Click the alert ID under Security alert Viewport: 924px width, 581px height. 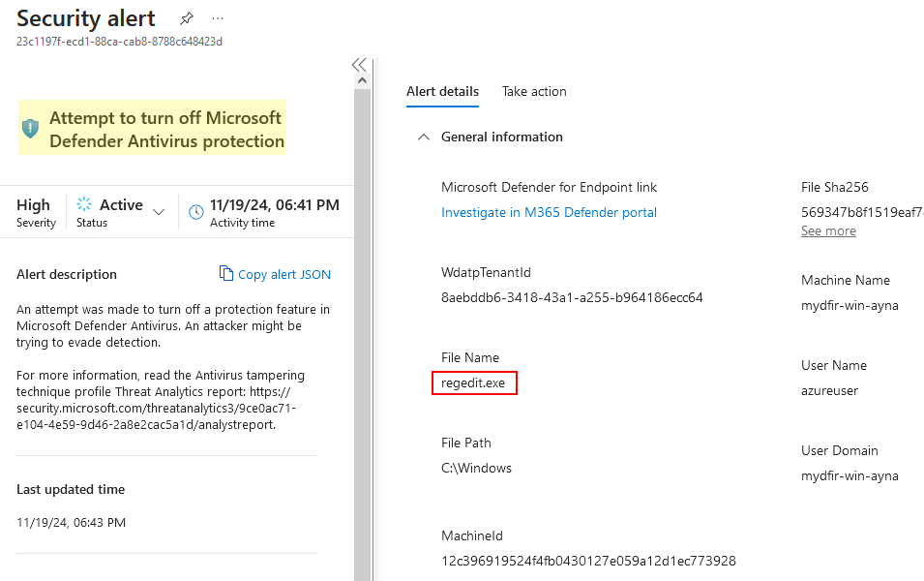[120, 42]
